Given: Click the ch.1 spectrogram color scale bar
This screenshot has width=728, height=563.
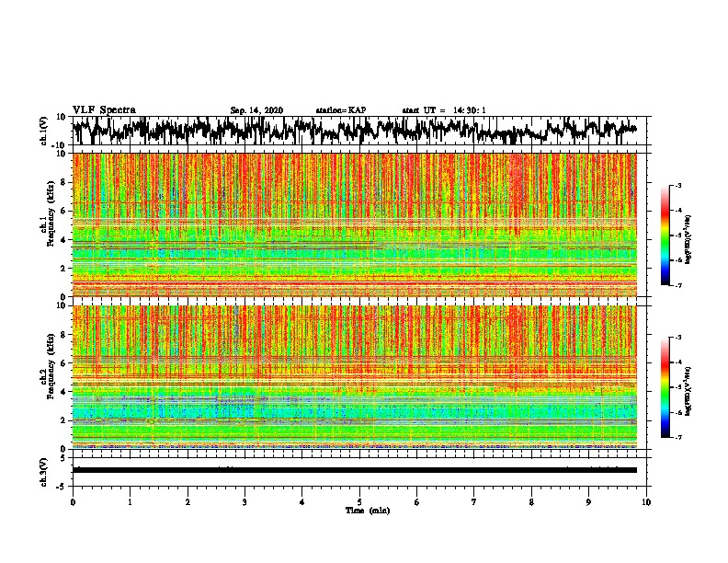Looking at the screenshot, I should coord(665,236).
